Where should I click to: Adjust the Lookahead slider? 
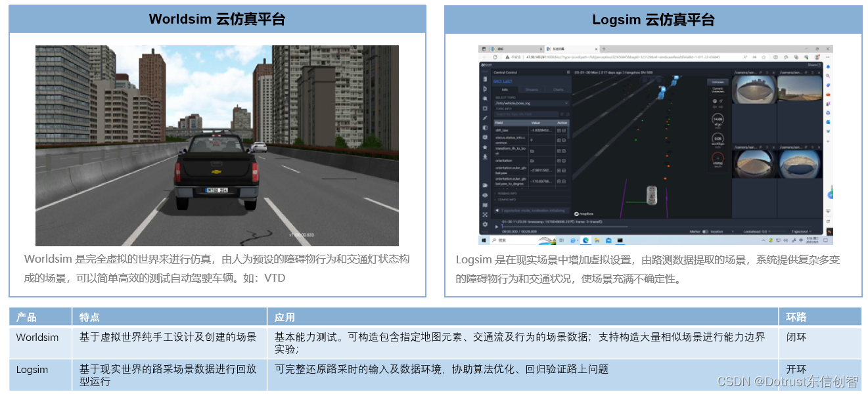tap(777, 231)
